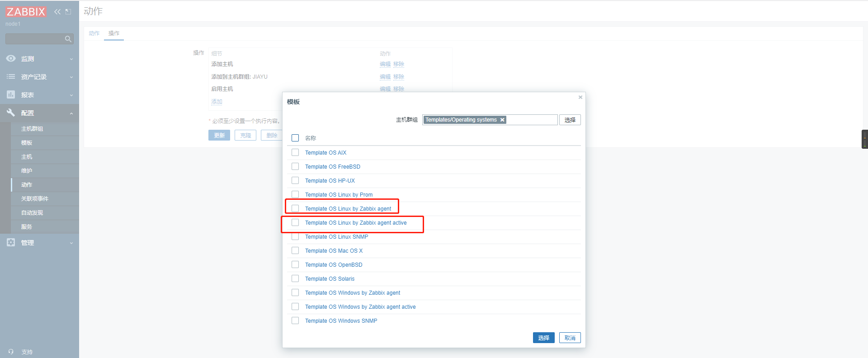868x358 pixels.
Task: Open 自动发现 in the sidebar menu
Action: [32, 213]
